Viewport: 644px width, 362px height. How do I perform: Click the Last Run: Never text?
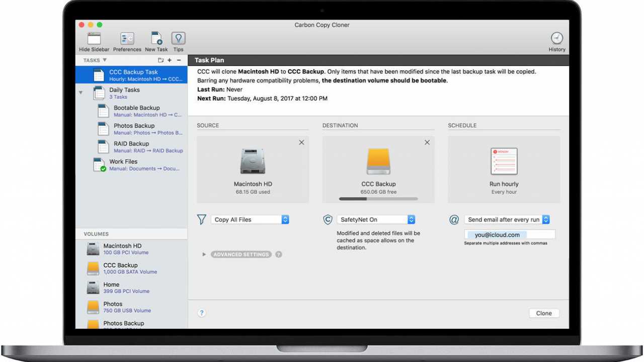[x=220, y=89]
